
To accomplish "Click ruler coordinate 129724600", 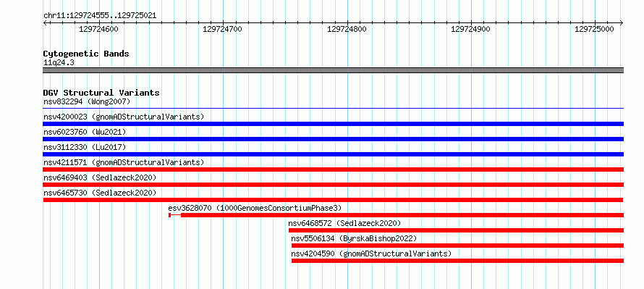I will pos(98,29).
